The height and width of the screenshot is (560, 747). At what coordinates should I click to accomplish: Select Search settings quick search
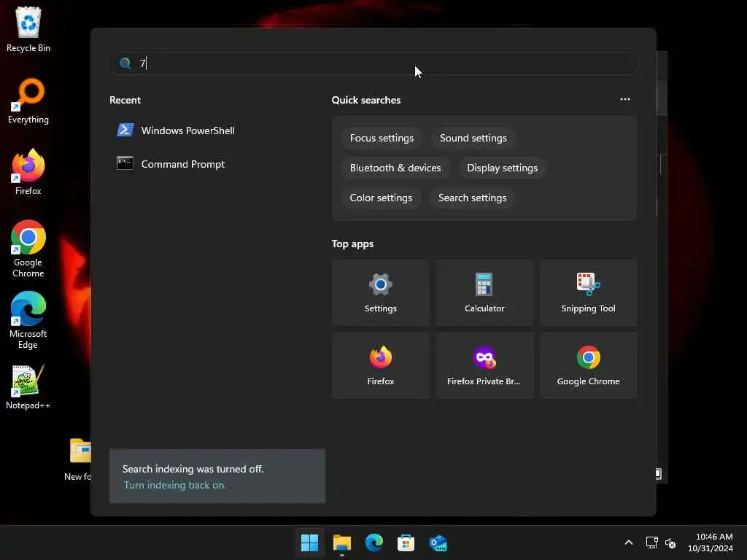[x=472, y=198]
